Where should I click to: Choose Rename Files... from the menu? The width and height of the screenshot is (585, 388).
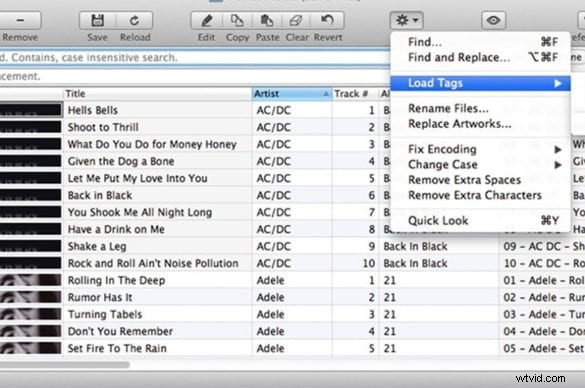480,108
